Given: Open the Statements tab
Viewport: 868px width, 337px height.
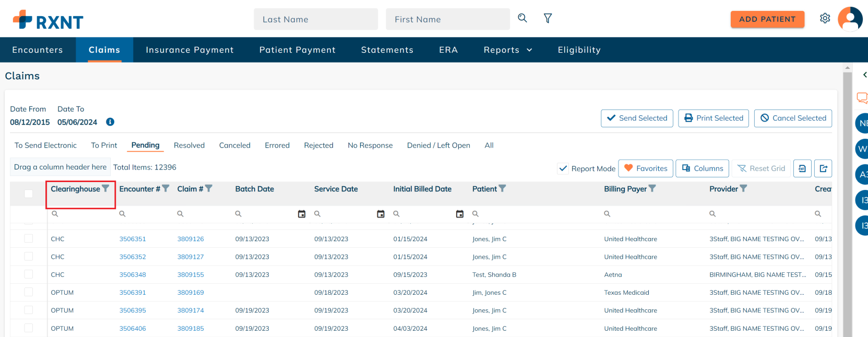Looking at the screenshot, I should click(387, 50).
